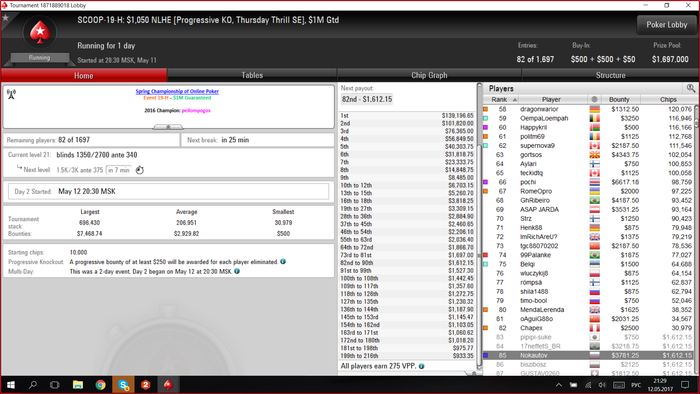
Task: Click the 1st place payout row $139,196.65
Action: click(x=407, y=116)
